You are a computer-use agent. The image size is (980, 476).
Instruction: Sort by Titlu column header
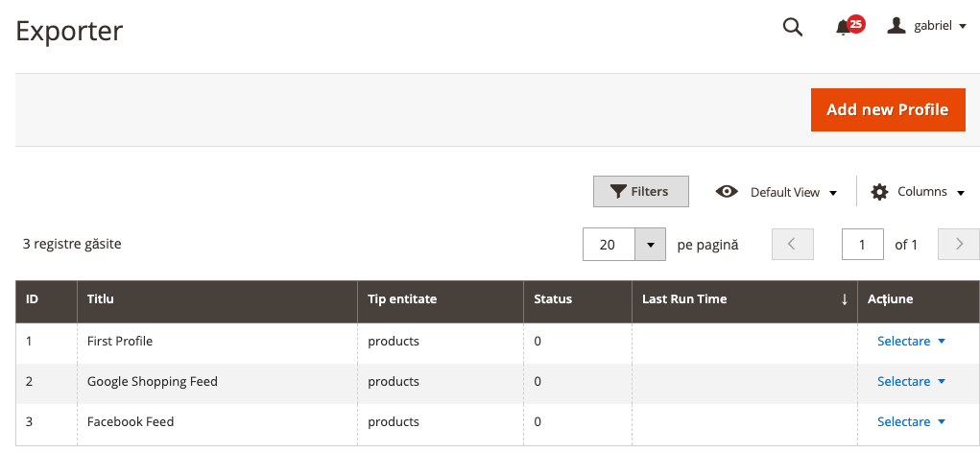[218, 299]
